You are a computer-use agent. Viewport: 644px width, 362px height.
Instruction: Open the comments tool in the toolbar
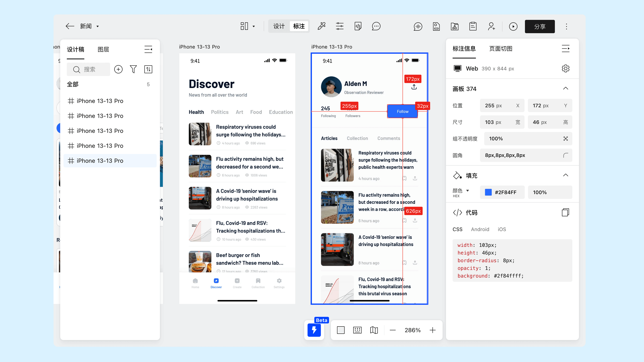[x=376, y=26]
